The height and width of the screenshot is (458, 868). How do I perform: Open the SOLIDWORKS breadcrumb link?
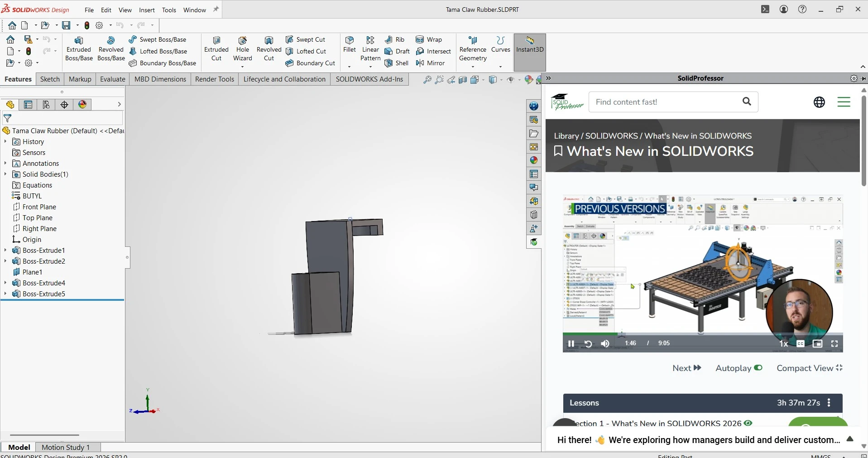[611, 136]
